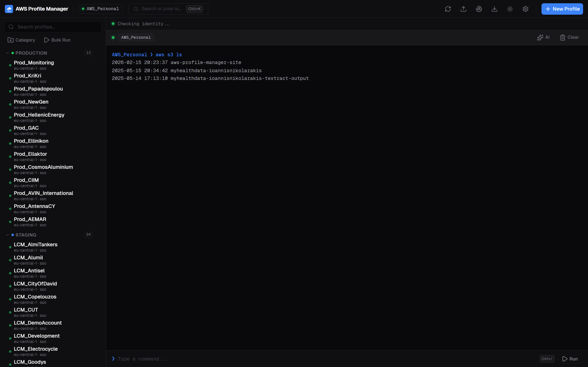
Task: Create a New Profile
Action: pyautogui.click(x=562, y=9)
